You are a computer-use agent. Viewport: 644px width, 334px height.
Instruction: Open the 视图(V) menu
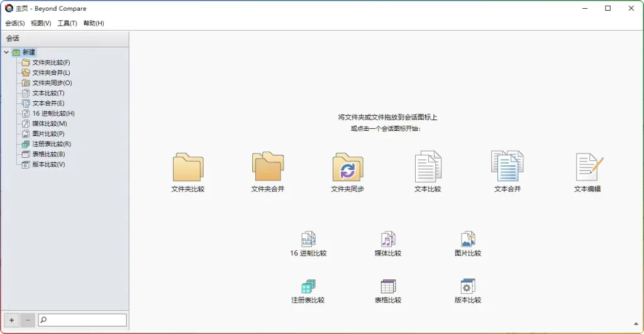pyautogui.click(x=41, y=23)
